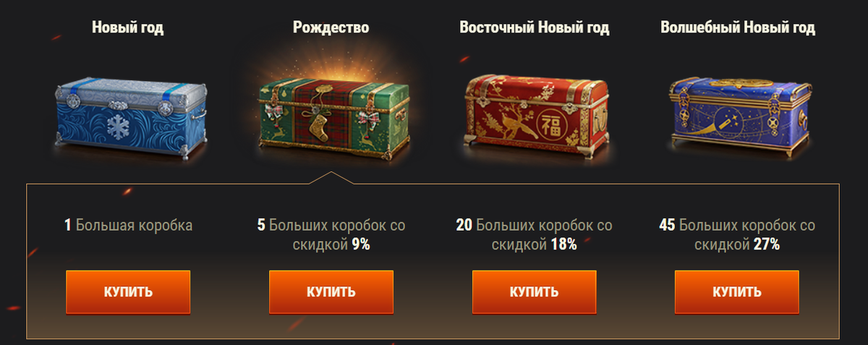This screenshot has height=345, width=868.
Task: Buy the 5-box bundle with 9% discount
Action: click(x=331, y=292)
